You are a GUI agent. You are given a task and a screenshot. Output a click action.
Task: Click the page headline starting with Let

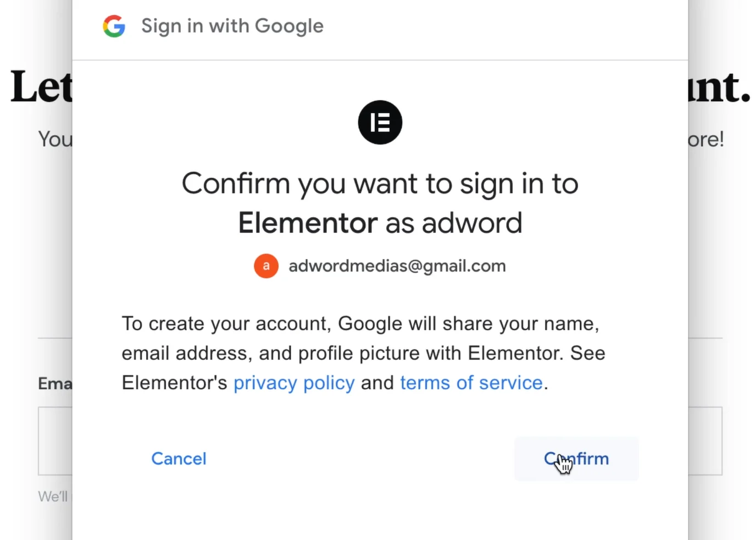38,85
